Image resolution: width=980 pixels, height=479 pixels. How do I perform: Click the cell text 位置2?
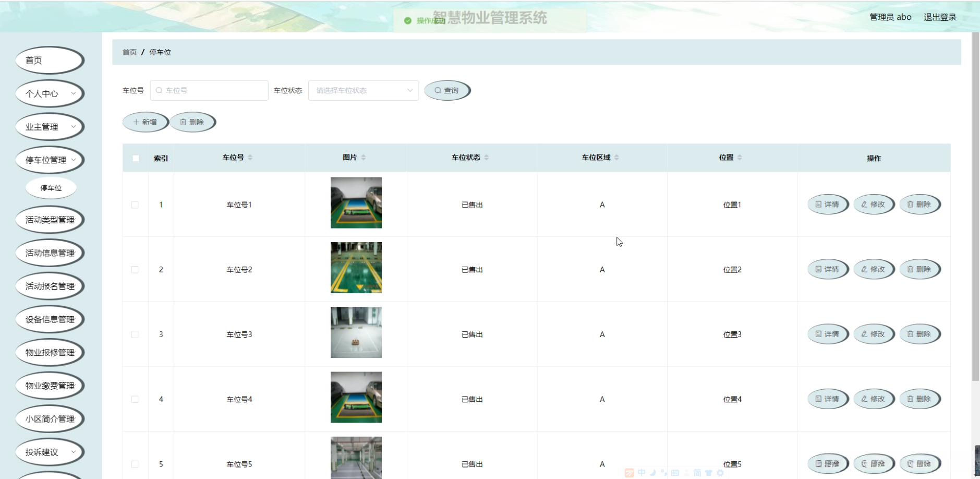(x=732, y=270)
